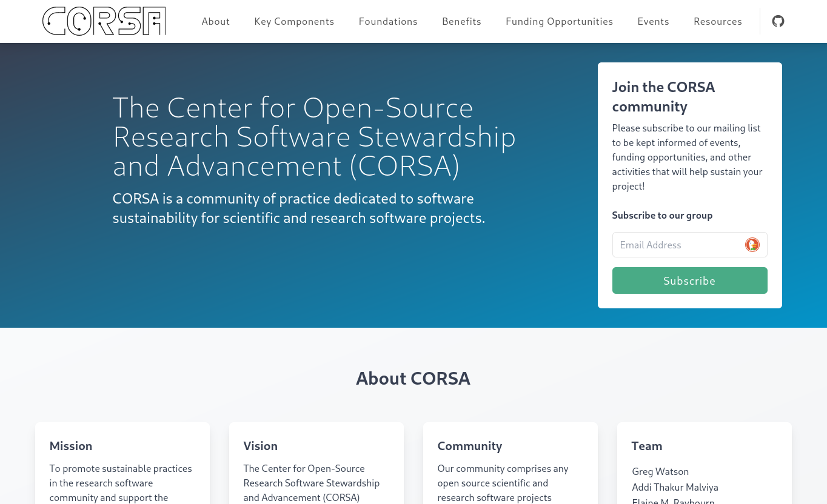Image resolution: width=827 pixels, height=504 pixels.
Task: Select the Team card title
Action: click(646, 446)
